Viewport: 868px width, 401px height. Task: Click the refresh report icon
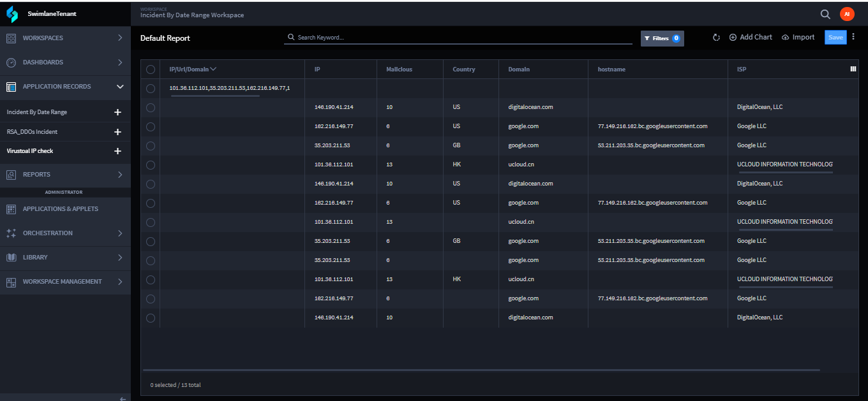[x=716, y=38]
